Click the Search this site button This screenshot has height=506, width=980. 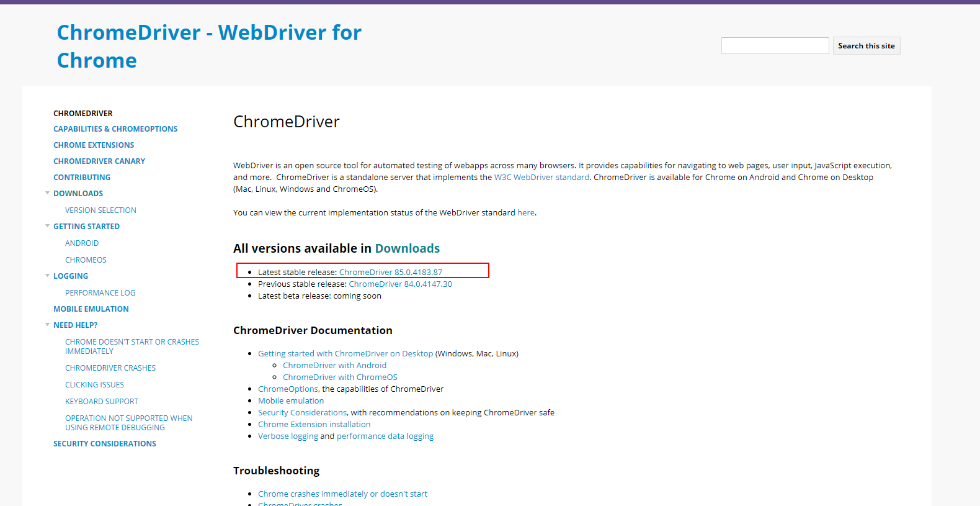click(866, 46)
